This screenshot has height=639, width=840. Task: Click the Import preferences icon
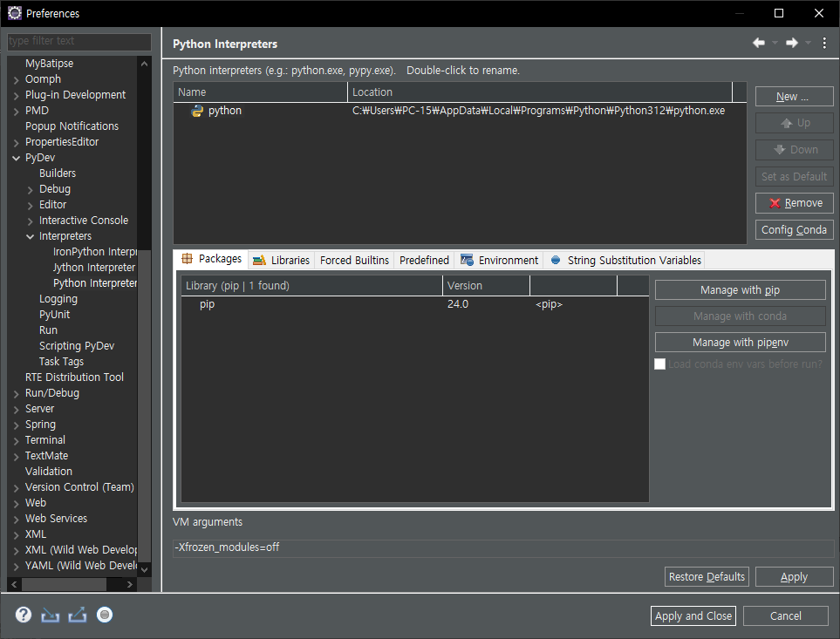point(51,615)
